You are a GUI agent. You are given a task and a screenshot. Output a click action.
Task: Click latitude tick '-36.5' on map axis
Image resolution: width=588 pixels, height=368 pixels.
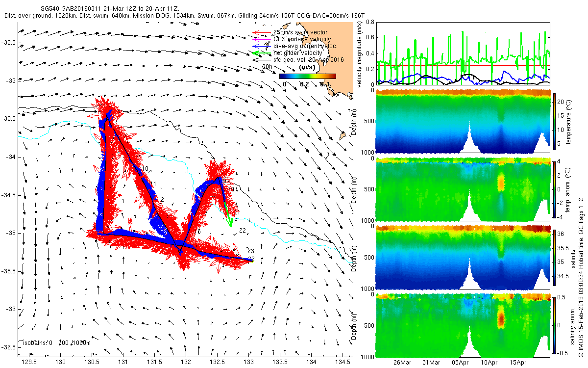8,347
